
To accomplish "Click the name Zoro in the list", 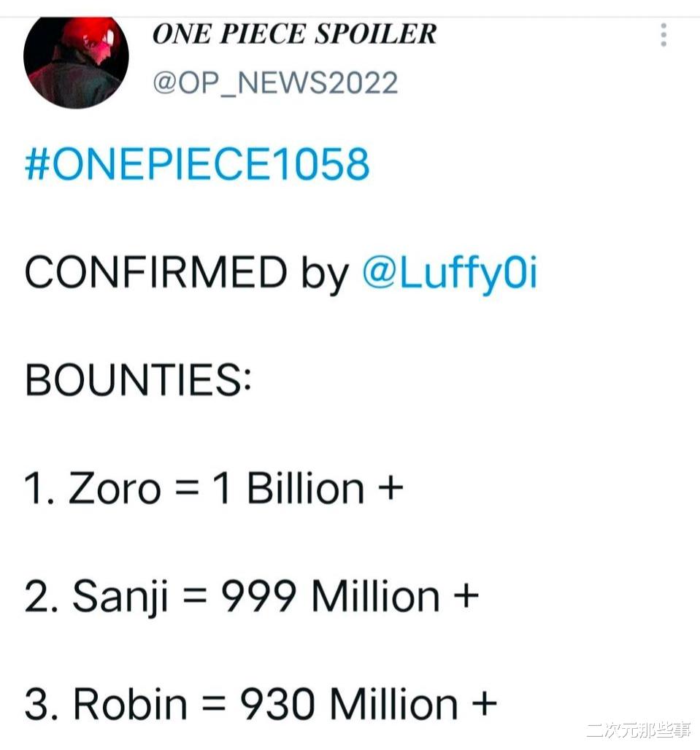I will tap(115, 489).
